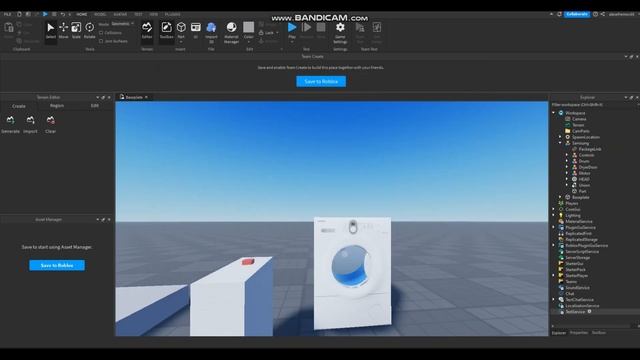Click Save to Roblox in Team Create
Image resolution: width=640 pixels, height=360 pixels.
pos(321,81)
